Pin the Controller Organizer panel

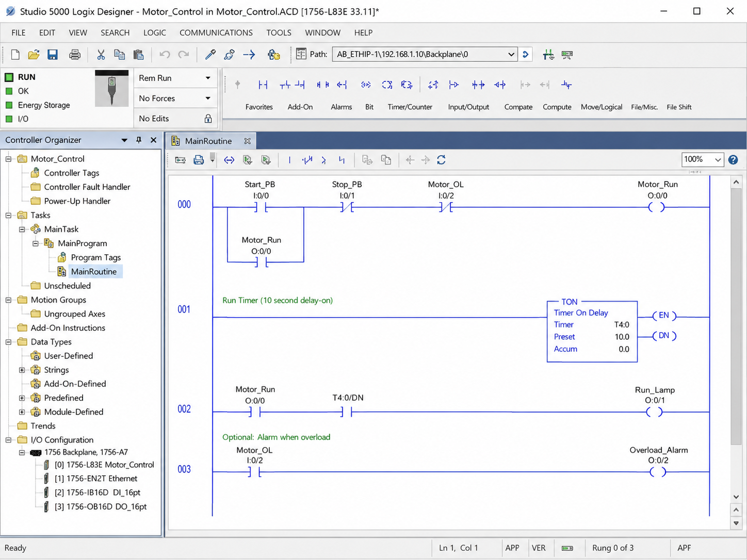(139, 140)
